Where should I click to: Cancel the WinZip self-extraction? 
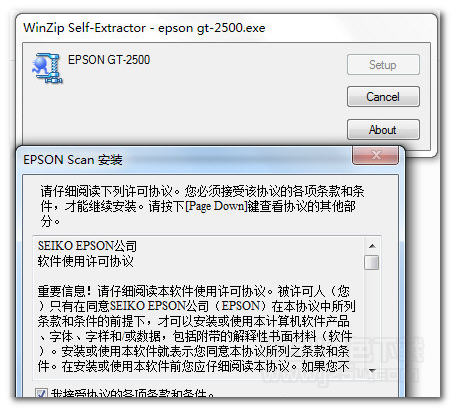383,97
